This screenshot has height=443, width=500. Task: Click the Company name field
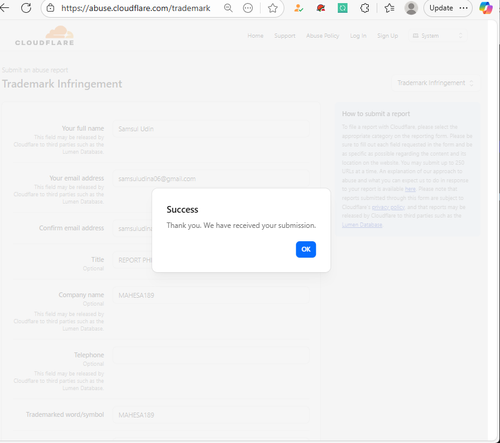(x=211, y=295)
